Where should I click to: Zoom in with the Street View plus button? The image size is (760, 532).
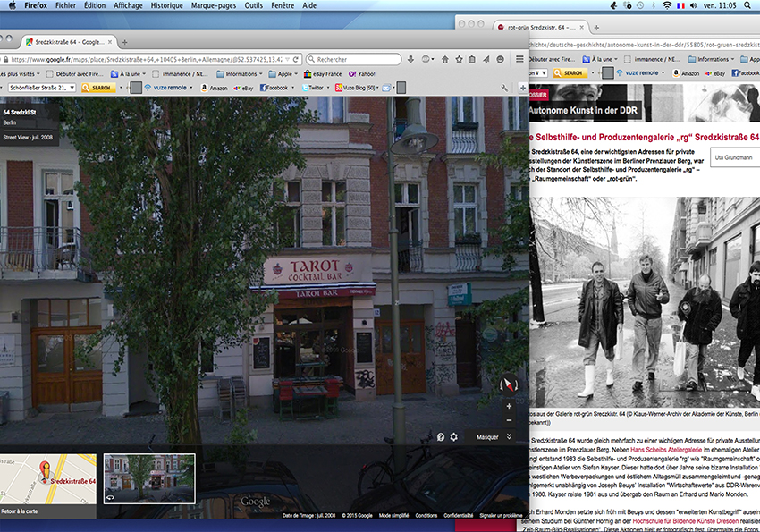(509, 406)
